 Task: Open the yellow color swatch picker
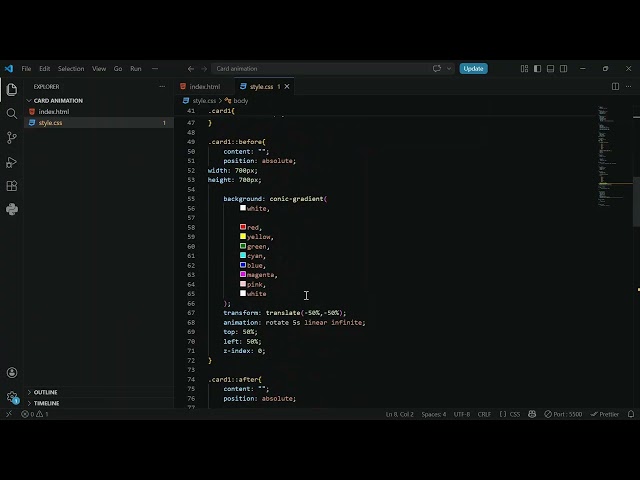243,236
